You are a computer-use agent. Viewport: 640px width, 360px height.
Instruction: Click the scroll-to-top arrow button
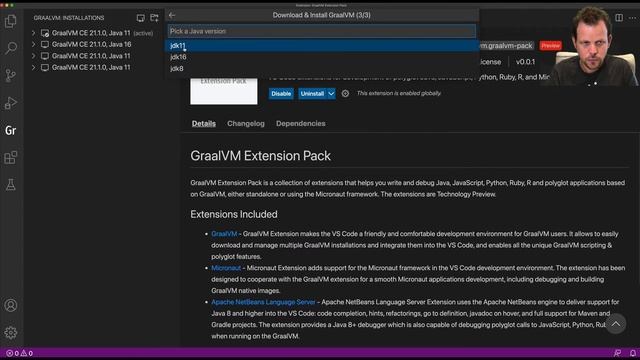[616, 324]
